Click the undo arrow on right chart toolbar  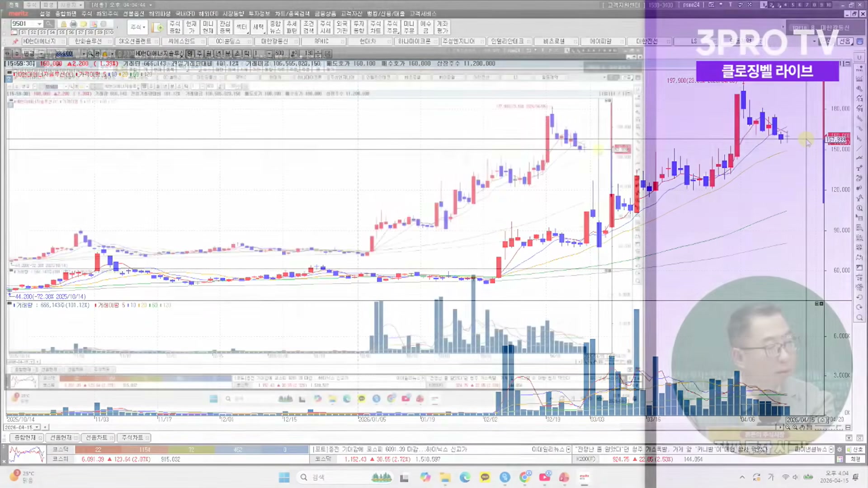coord(859,297)
